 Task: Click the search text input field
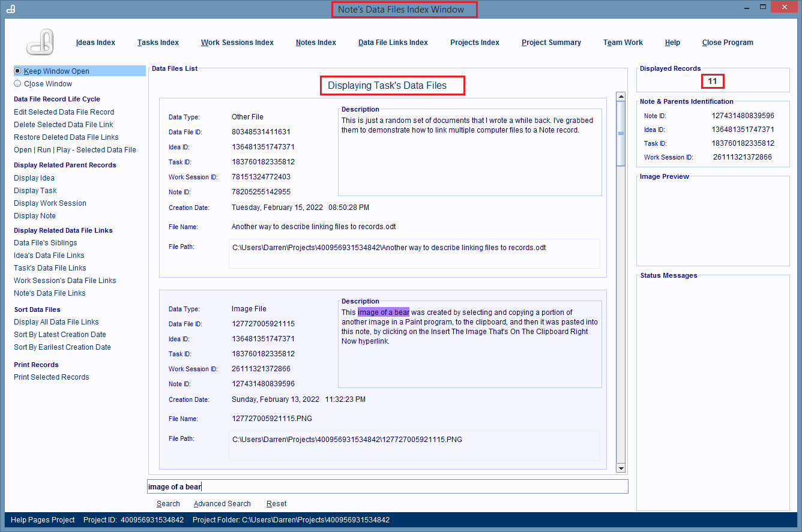pos(387,486)
